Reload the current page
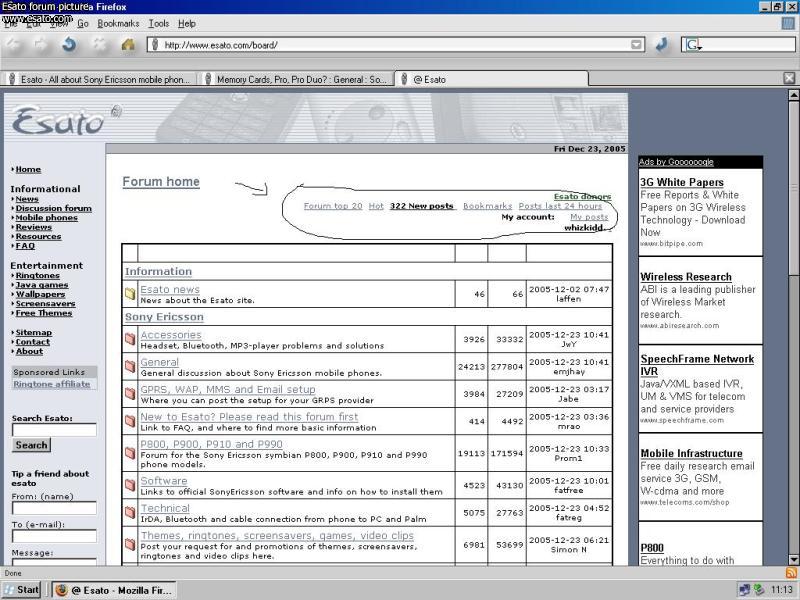The image size is (800, 600). (x=69, y=45)
